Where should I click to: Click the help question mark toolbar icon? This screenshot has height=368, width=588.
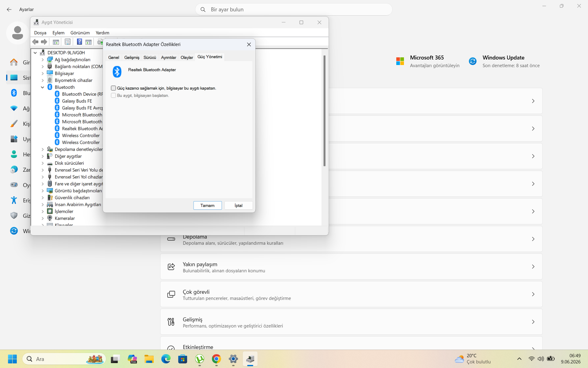[79, 42]
